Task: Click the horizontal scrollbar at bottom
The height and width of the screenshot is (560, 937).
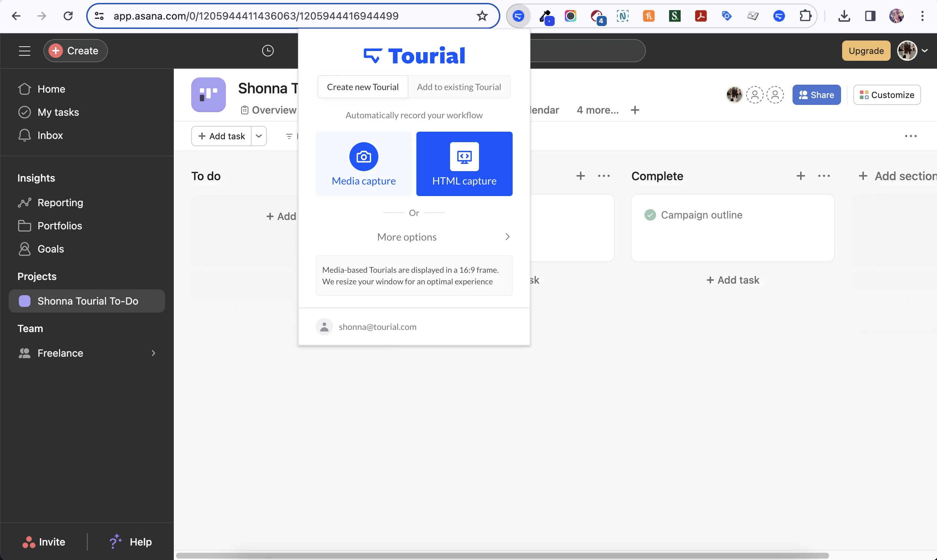Action: tap(502, 555)
